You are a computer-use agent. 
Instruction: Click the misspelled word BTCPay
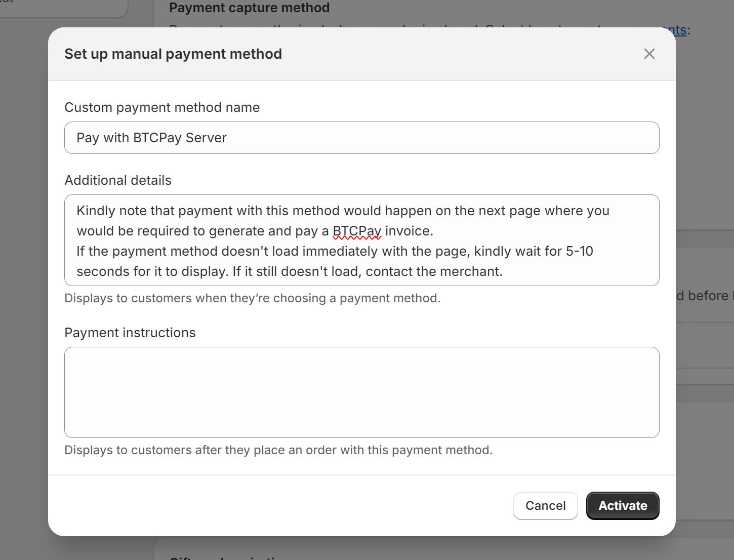tap(357, 231)
